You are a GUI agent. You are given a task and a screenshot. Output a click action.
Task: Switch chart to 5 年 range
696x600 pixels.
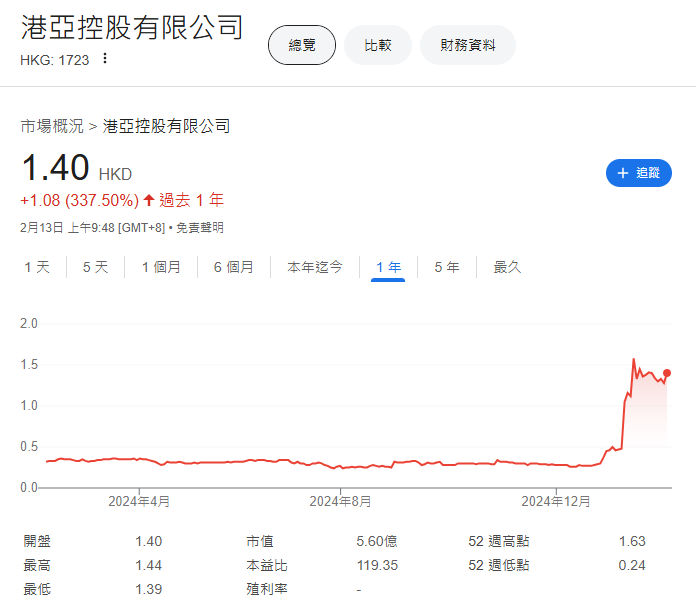click(x=446, y=267)
